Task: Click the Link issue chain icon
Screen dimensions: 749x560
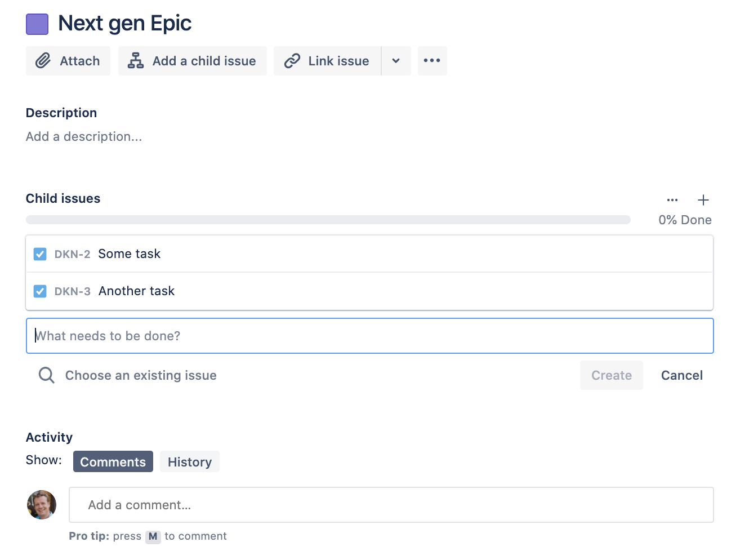Action: pyautogui.click(x=292, y=60)
